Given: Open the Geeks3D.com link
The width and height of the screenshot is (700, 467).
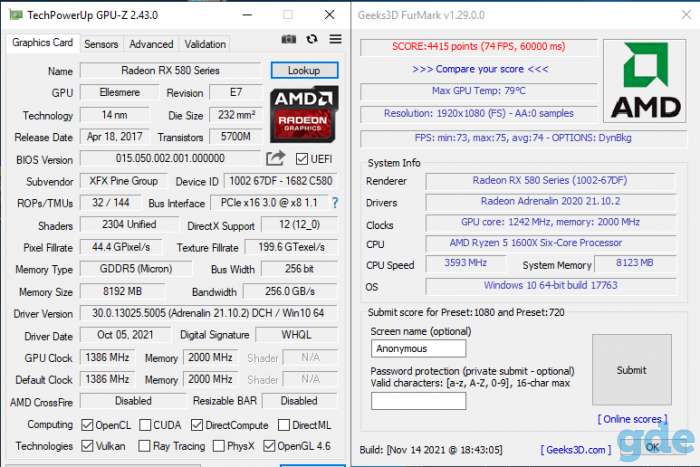Looking at the screenshot, I should pyautogui.click(x=576, y=450).
